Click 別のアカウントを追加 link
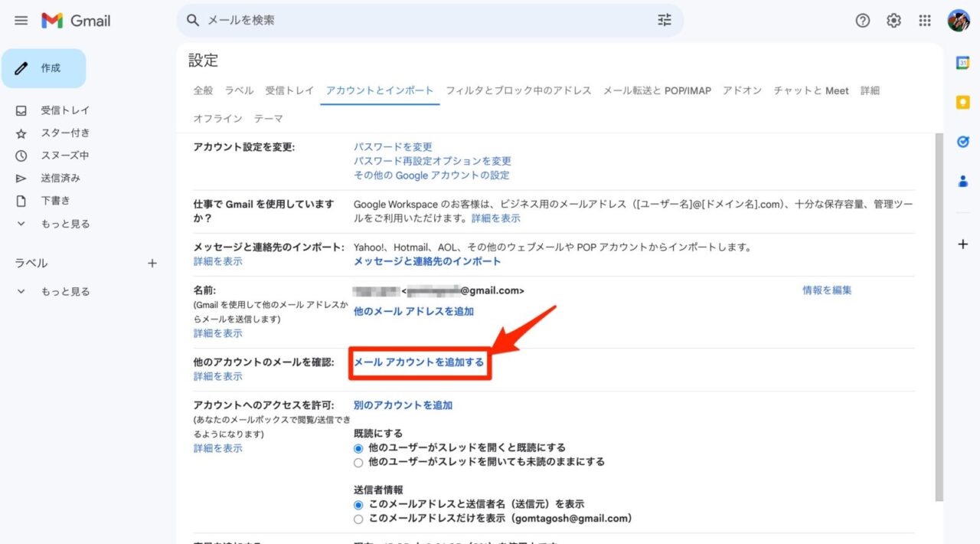Viewport: 980px width, 544px height. [403, 405]
